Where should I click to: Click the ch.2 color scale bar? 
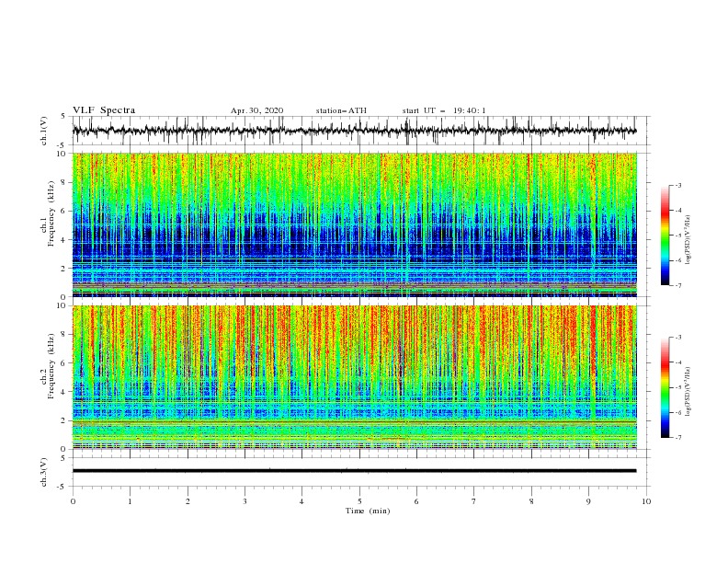[665, 387]
